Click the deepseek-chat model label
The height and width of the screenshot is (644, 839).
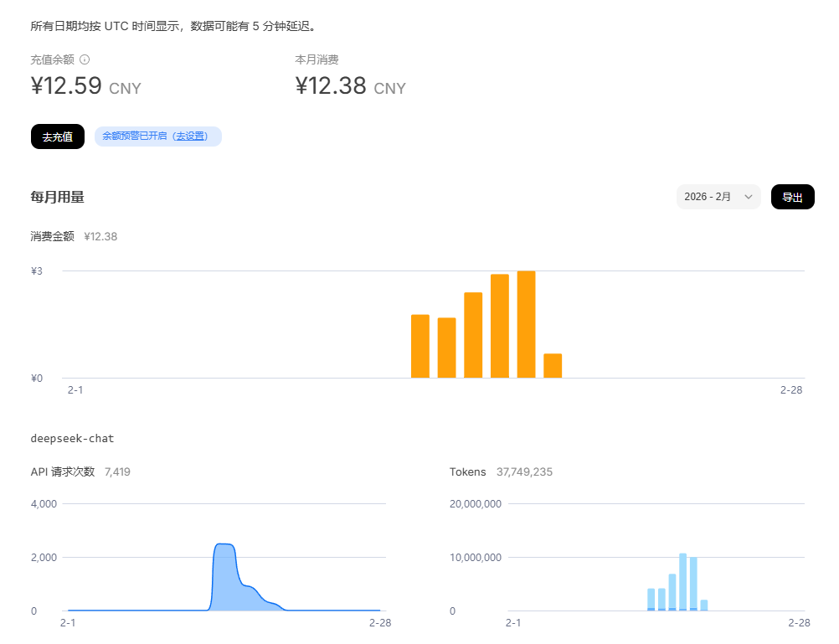72,438
